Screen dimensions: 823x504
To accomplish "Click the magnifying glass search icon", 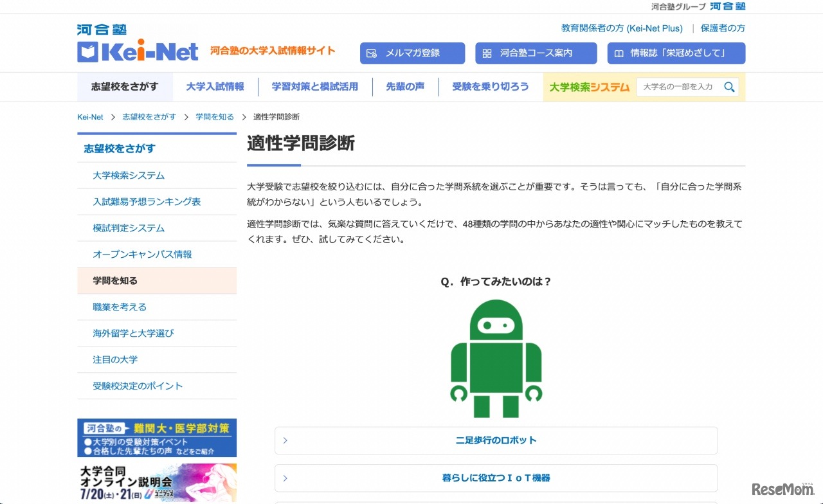I will tap(729, 87).
